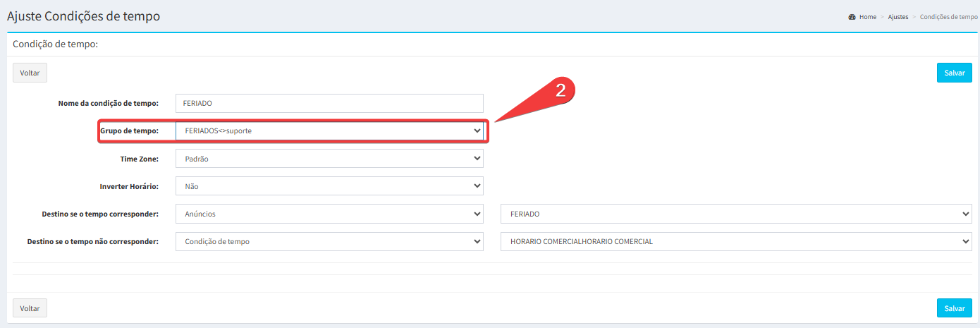Go to the Ajustes breadcrumb link
Image resolution: width=980 pixels, height=328 pixels.
[x=898, y=17]
